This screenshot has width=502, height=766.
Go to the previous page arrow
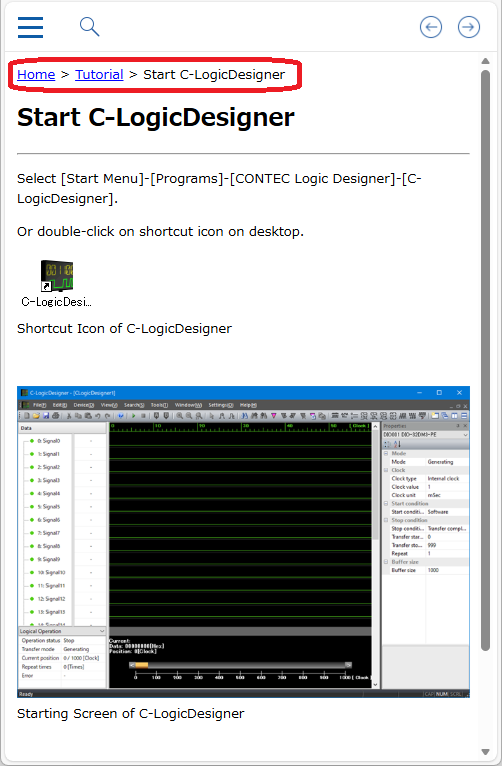click(x=431, y=27)
